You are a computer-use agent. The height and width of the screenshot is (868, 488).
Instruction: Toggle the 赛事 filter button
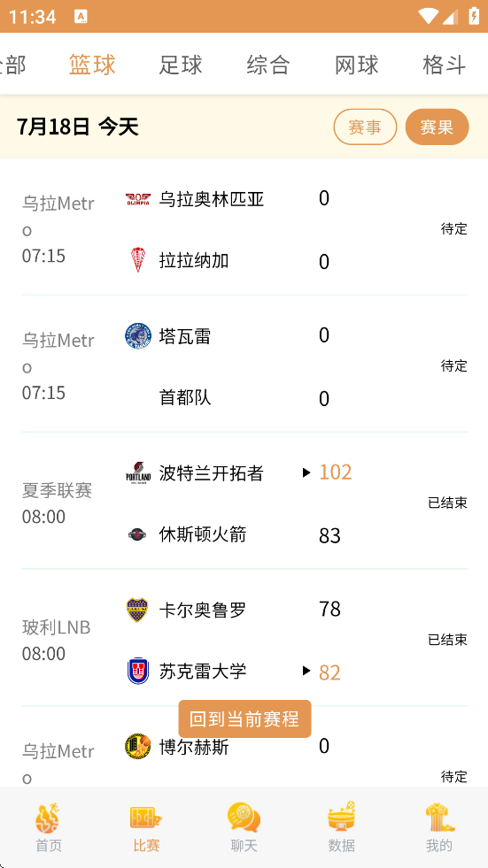coord(365,127)
